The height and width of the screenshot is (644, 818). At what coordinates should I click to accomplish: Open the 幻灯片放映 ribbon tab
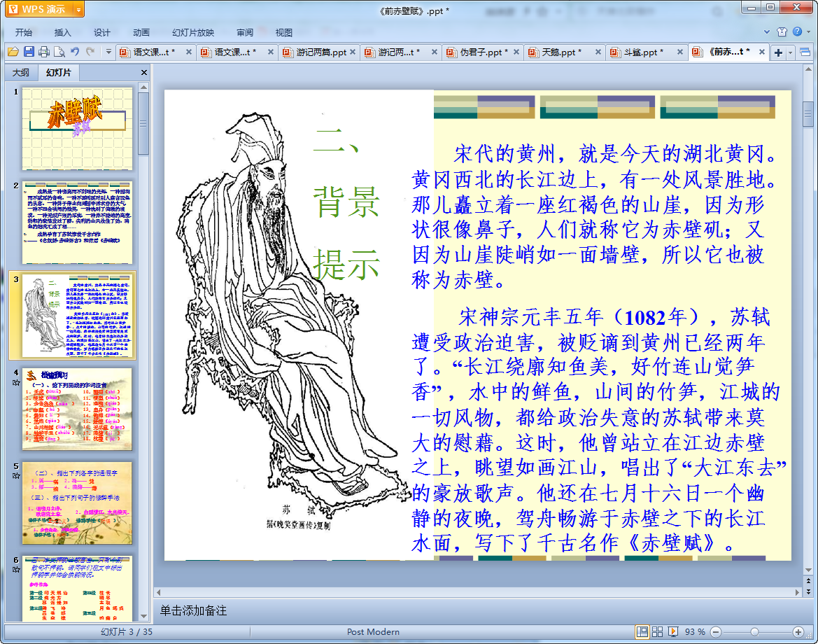pyautogui.click(x=193, y=32)
